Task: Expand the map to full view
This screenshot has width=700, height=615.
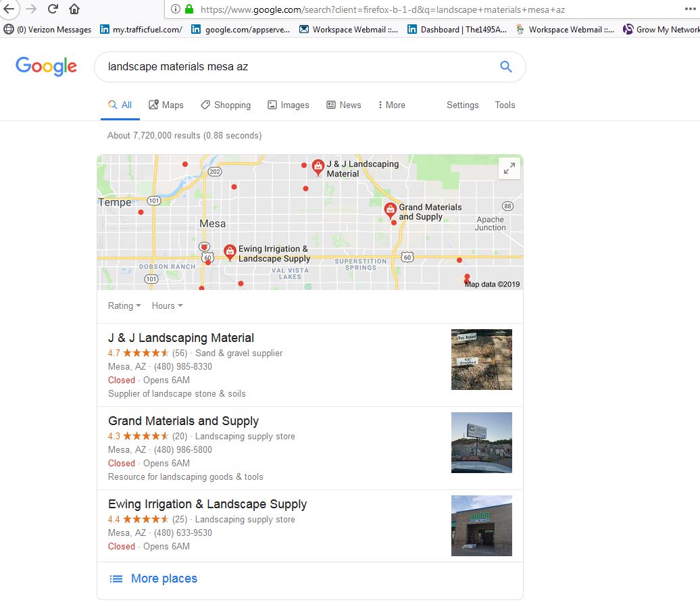Action: (509, 168)
